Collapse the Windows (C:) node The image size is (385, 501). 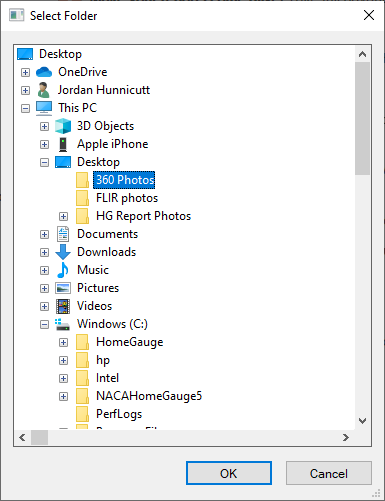click(44, 324)
